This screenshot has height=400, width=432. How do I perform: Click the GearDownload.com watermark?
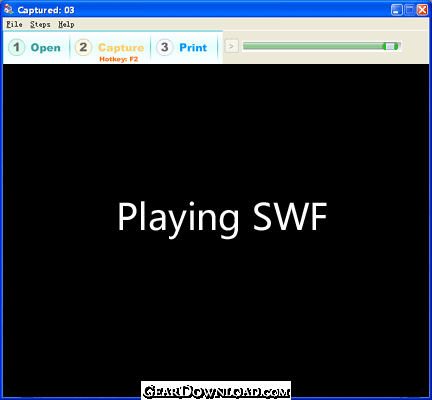click(216, 391)
